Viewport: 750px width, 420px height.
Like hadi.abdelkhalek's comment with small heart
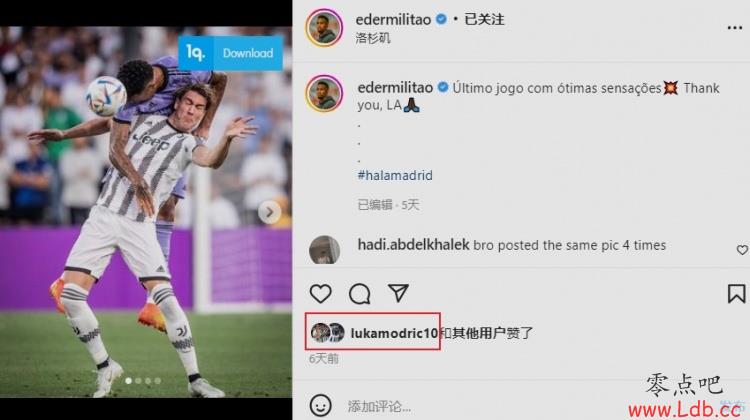tap(742, 250)
